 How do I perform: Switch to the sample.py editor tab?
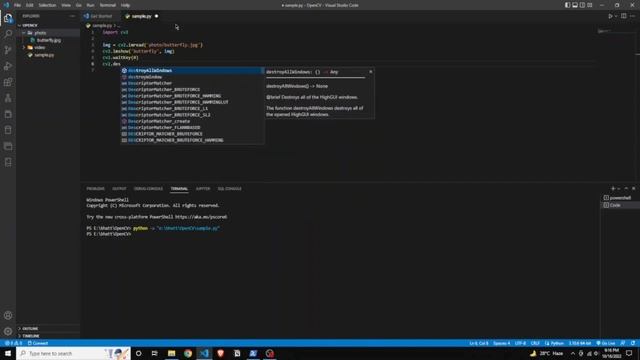tap(141, 16)
